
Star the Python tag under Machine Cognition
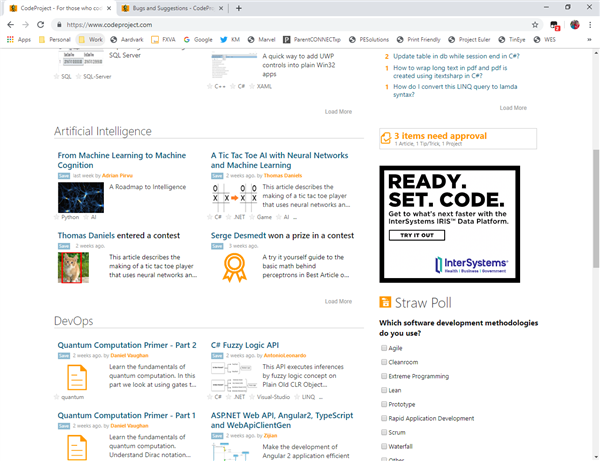57,217
